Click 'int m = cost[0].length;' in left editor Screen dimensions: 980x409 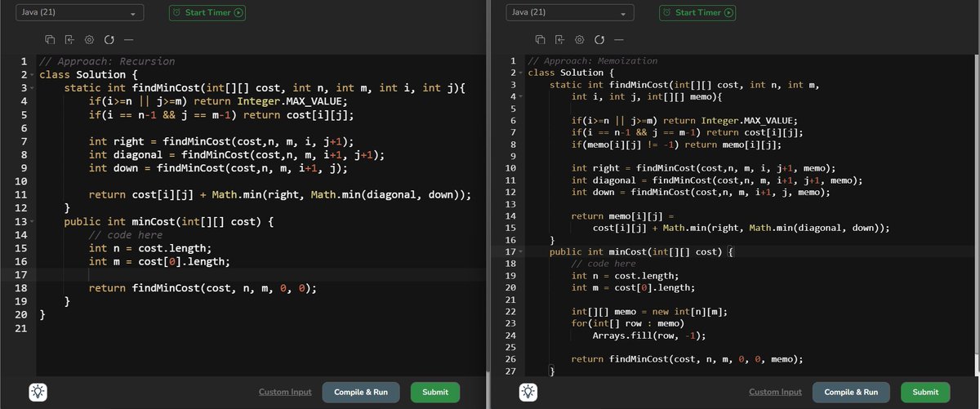click(x=160, y=261)
